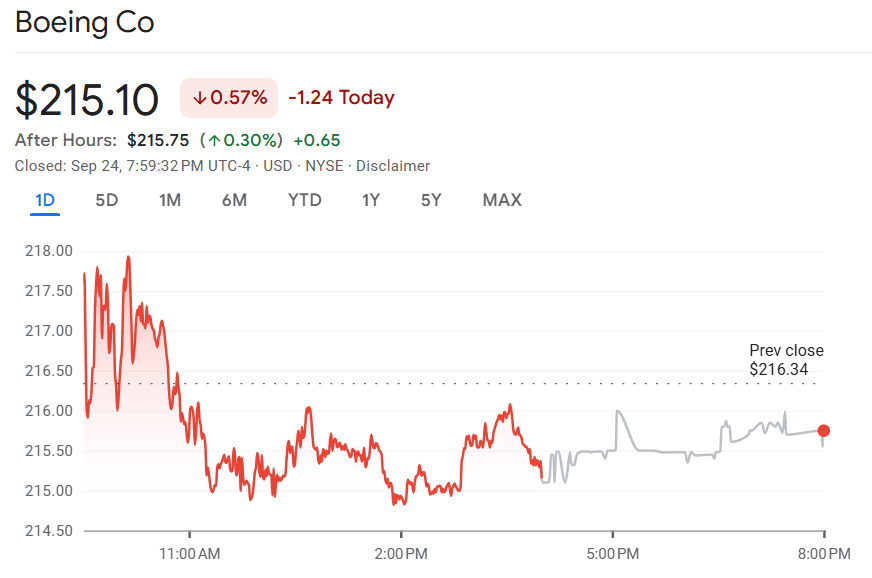872x578 pixels.
Task: Click the 5:00 PM time marker
Action: point(613,553)
